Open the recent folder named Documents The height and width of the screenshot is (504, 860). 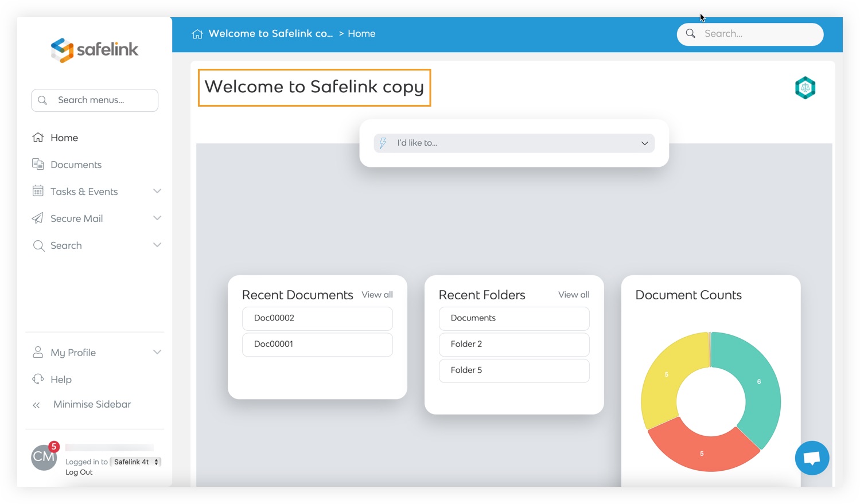pos(514,318)
